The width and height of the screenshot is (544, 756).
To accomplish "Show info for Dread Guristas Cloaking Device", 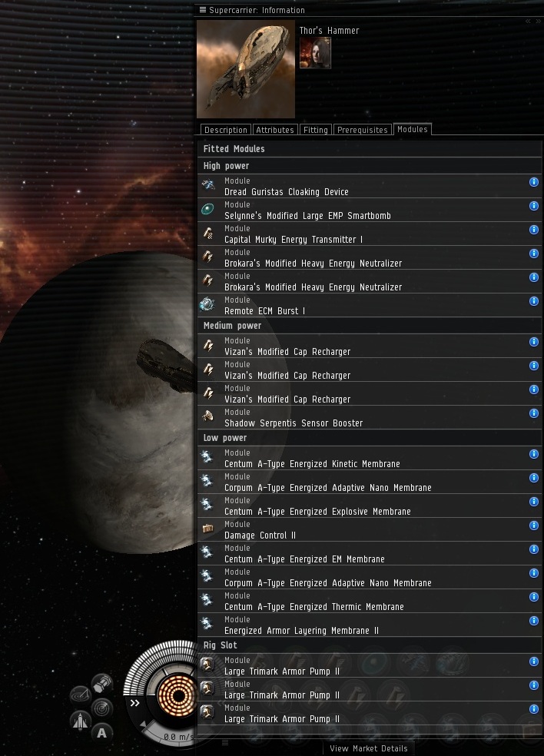I will click(x=534, y=182).
